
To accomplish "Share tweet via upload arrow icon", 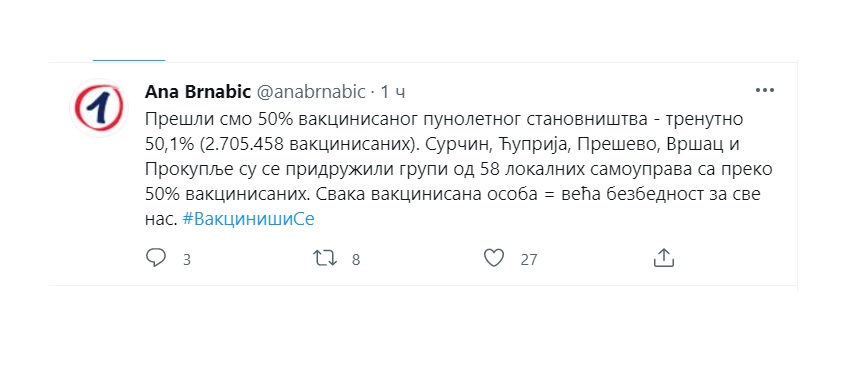I will 664,258.
